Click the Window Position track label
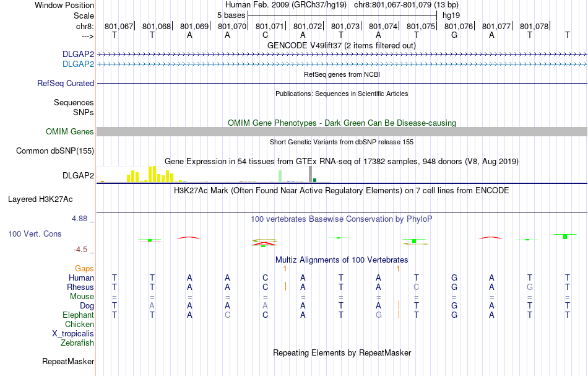 point(64,5)
